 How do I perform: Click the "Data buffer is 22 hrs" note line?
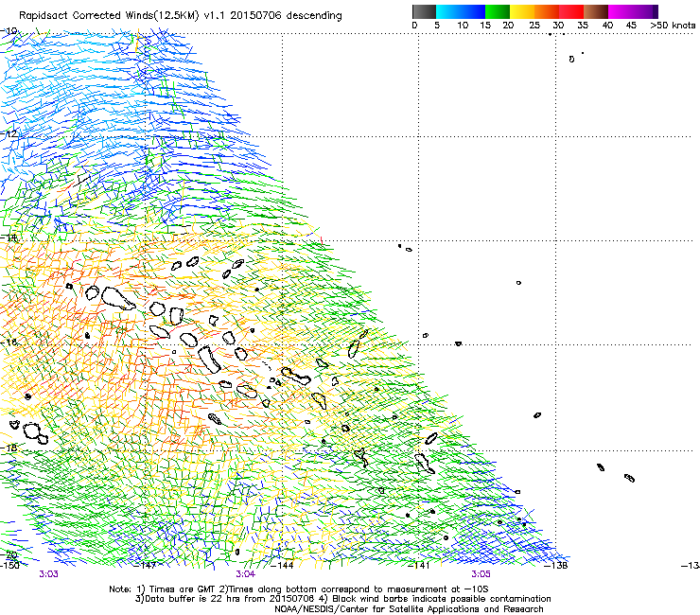342,599
